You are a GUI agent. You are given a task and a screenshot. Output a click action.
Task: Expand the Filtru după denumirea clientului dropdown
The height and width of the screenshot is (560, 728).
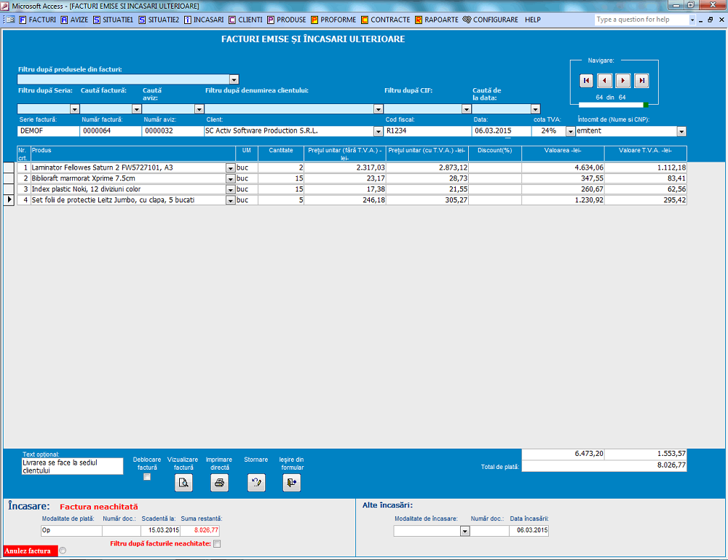(379, 109)
